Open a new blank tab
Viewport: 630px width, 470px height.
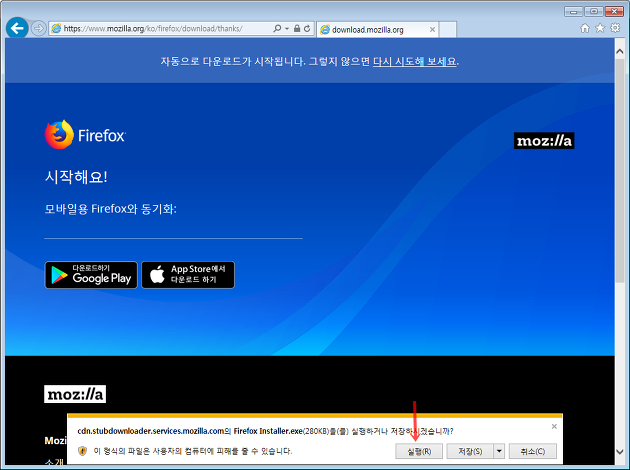(448, 30)
